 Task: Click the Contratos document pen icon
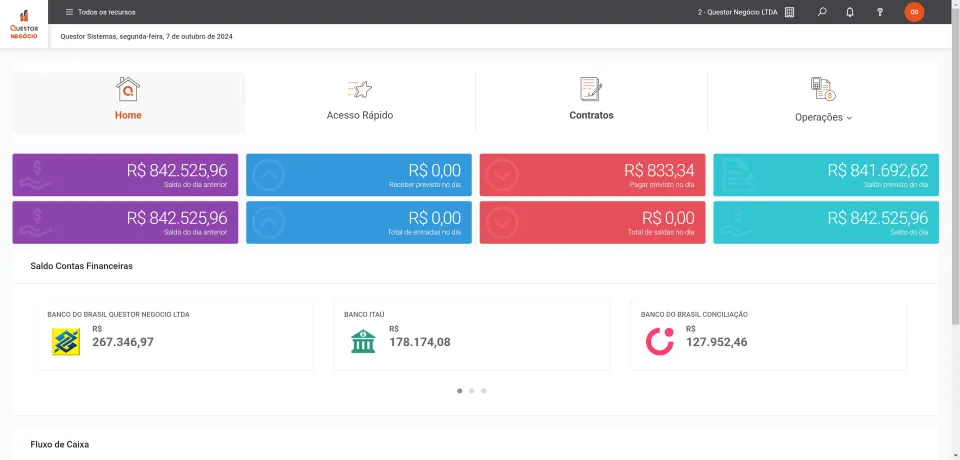tap(591, 89)
